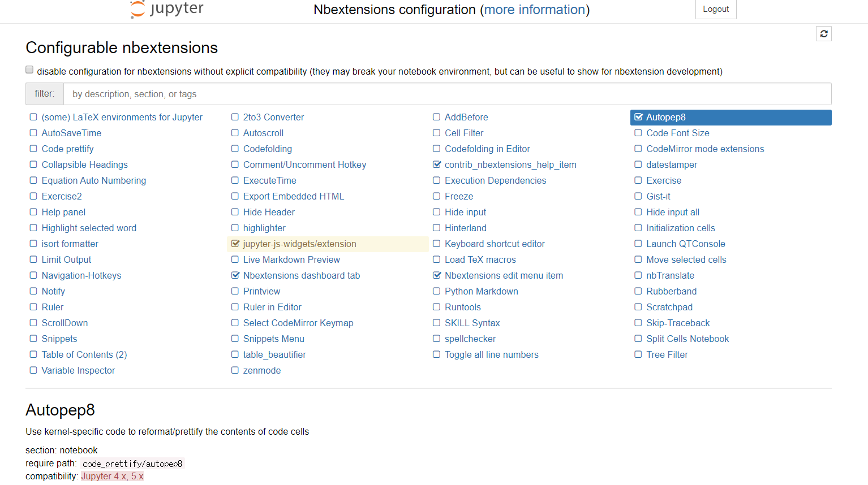Screen dimensions: 868x485
Task: Select the nbTranslate extension
Action: point(671,275)
